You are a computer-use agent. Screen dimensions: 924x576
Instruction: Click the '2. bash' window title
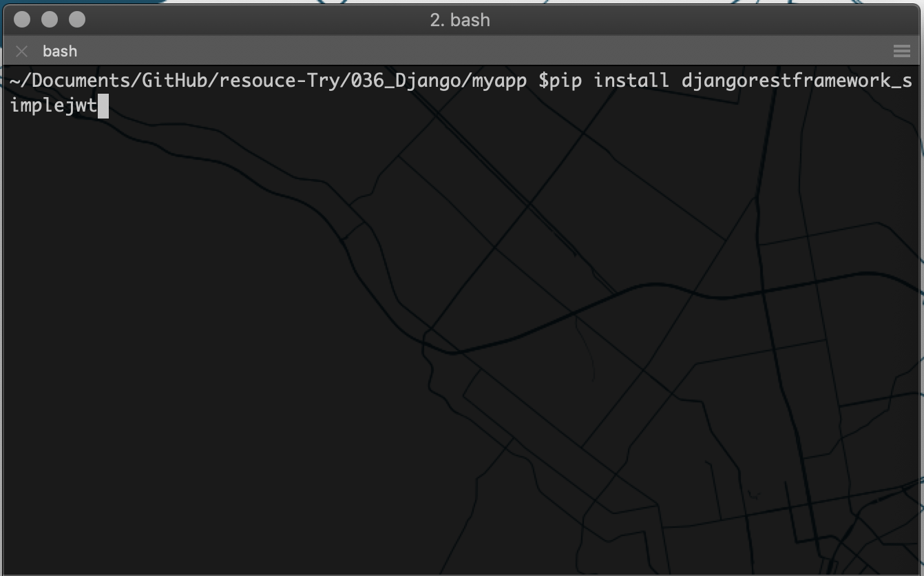coord(460,20)
